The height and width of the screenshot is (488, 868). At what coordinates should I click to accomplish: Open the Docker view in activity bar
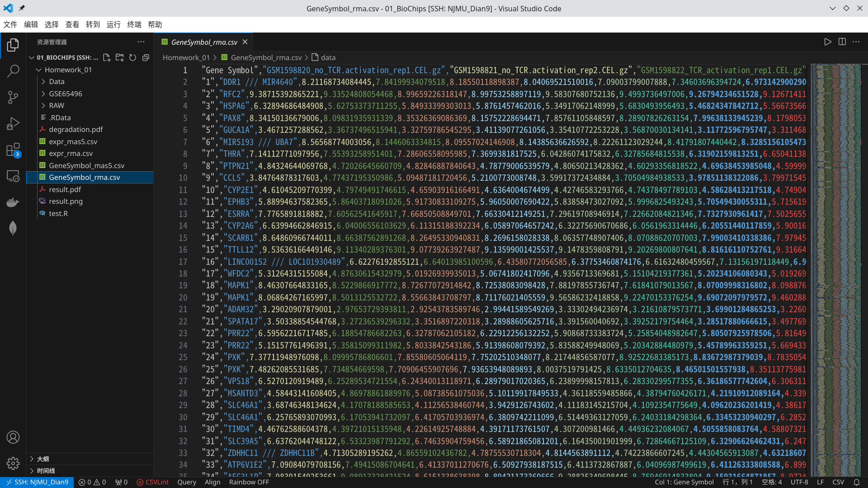click(x=13, y=202)
